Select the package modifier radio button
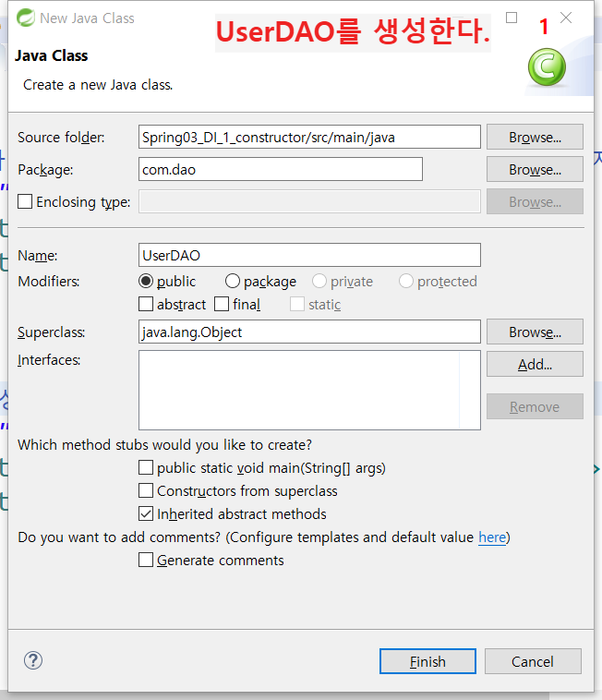 tap(233, 282)
